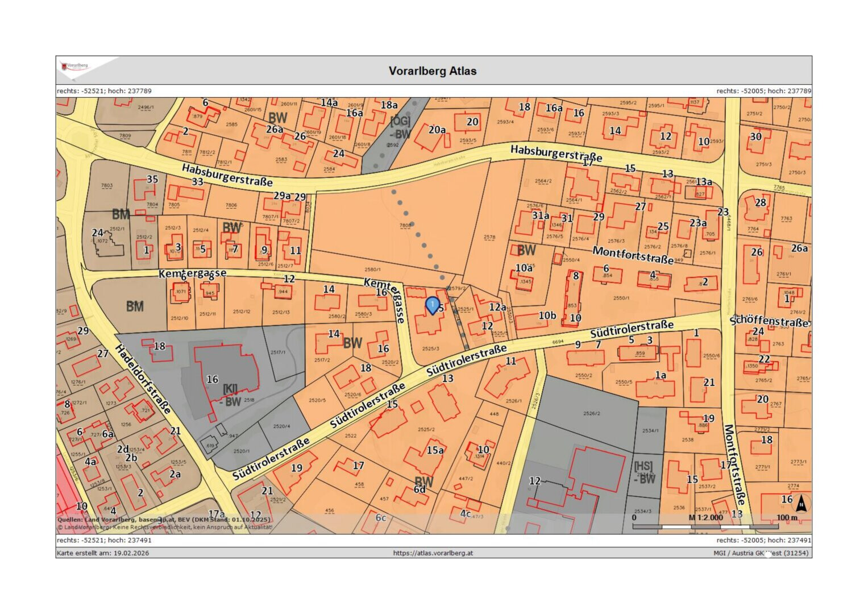
Task: Click the [KI] - BW zoning label
Action: coord(231,395)
